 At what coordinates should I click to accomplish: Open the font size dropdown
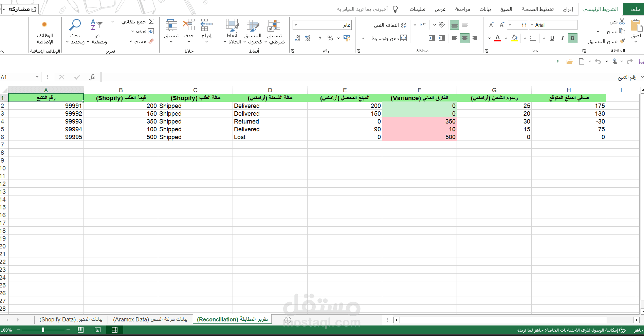point(510,25)
